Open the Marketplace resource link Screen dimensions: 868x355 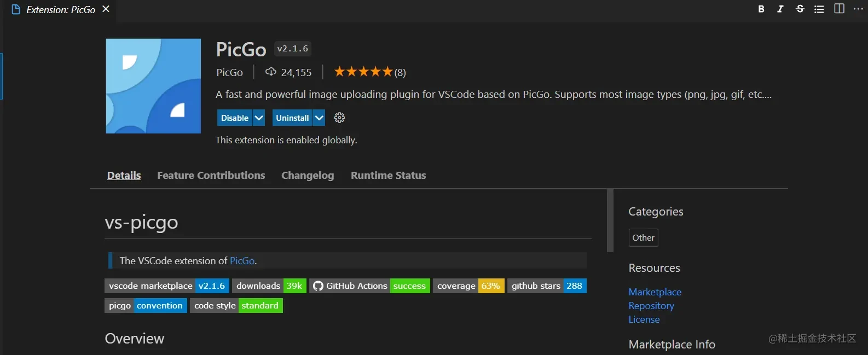[x=655, y=292]
